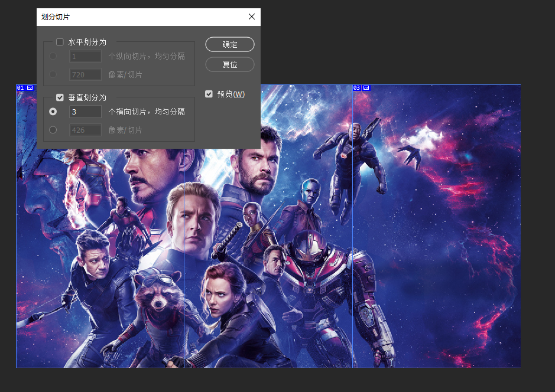This screenshot has width=555, height=392.
Task: Click the blue slice divider line beside badge 03
Action: 353,236
